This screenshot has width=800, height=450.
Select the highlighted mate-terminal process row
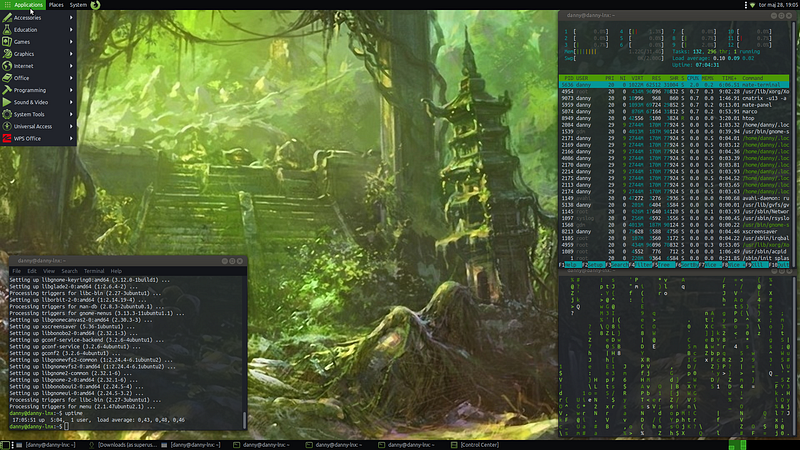(x=674, y=85)
